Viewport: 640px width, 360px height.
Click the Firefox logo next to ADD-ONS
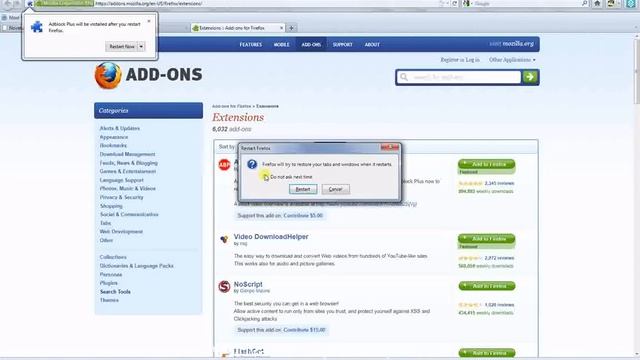pos(108,75)
